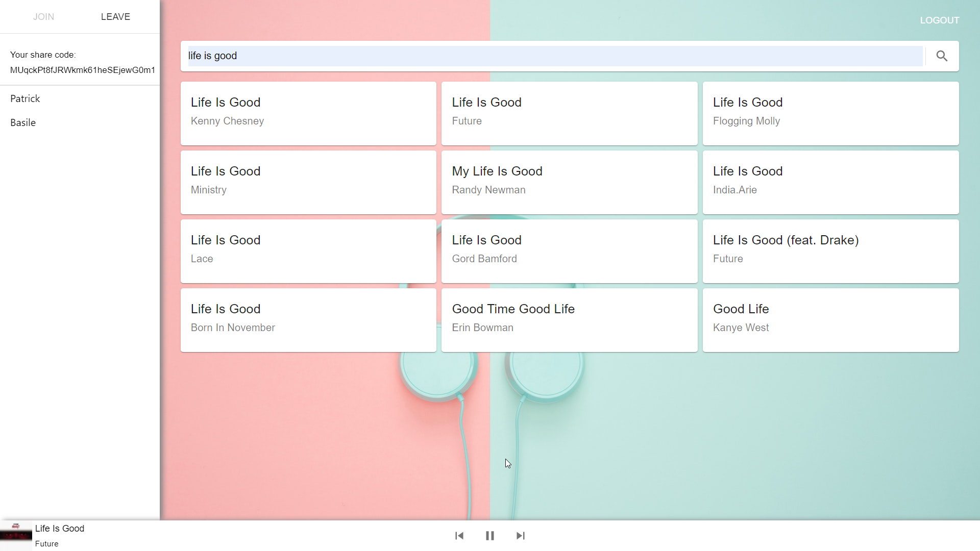Switch to the JOIN tab

click(x=43, y=17)
